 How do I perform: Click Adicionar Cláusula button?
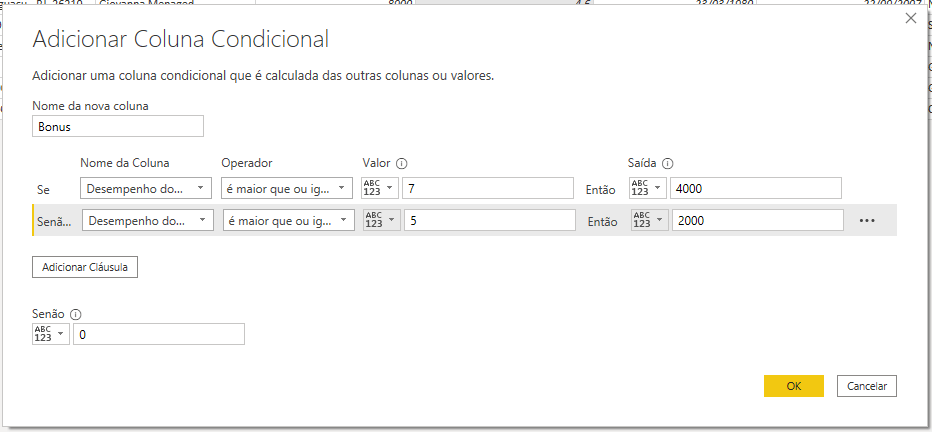point(85,267)
